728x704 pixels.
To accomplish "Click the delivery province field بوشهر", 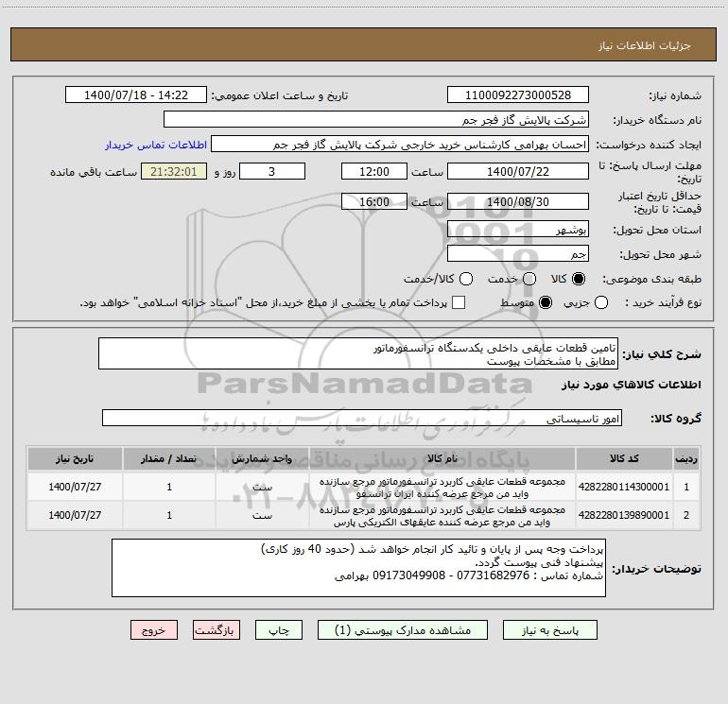I will coord(518,229).
